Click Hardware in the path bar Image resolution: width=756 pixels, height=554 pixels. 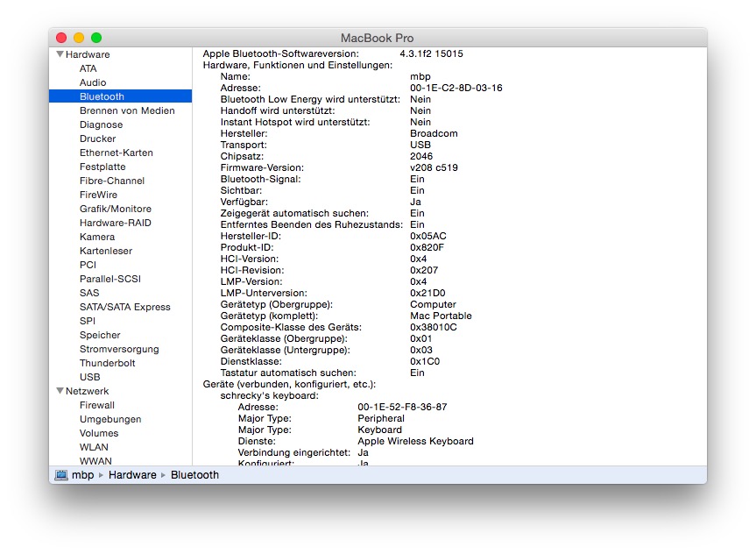[x=132, y=475]
